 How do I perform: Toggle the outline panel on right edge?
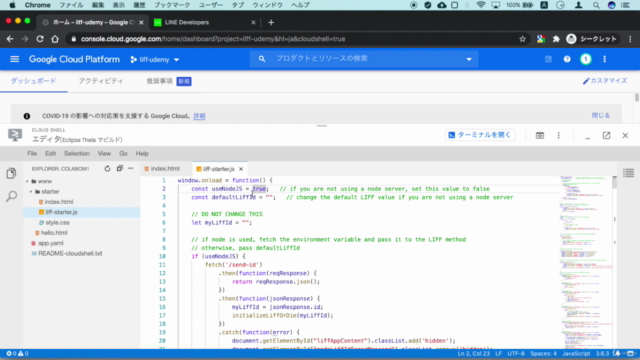tap(629, 173)
